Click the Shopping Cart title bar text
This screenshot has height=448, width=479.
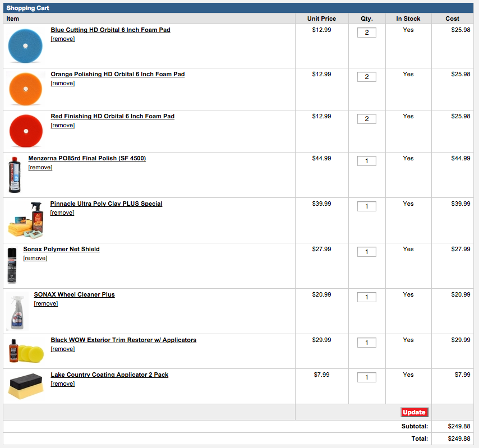(28, 8)
